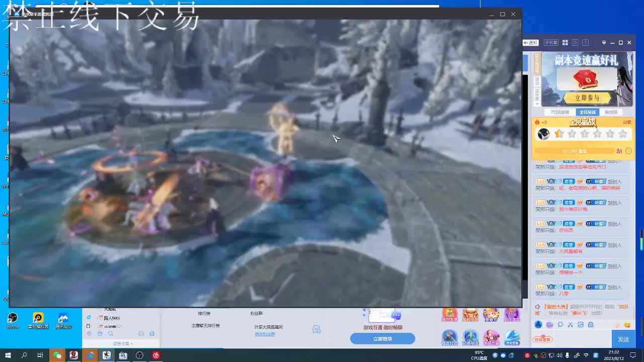Image resolution: width=644 pixels, height=362 pixels.
Task: Open the 腾讯会议 desktop shortcut
Action: point(63,320)
